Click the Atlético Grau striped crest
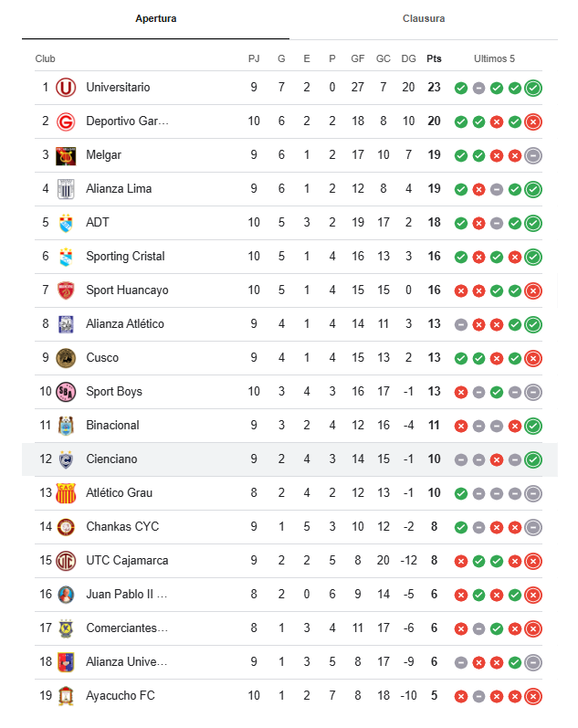Image resolution: width=578 pixels, height=728 pixels. pos(66,493)
